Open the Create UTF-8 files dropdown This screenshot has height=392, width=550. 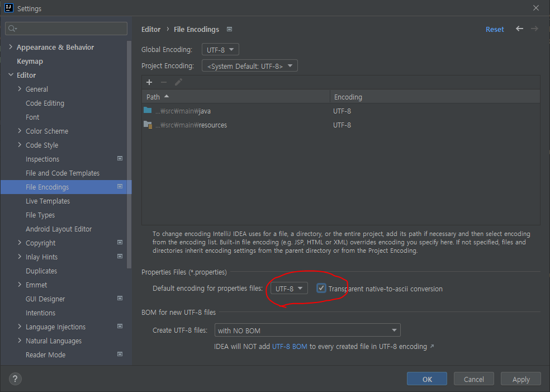[307, 330]
